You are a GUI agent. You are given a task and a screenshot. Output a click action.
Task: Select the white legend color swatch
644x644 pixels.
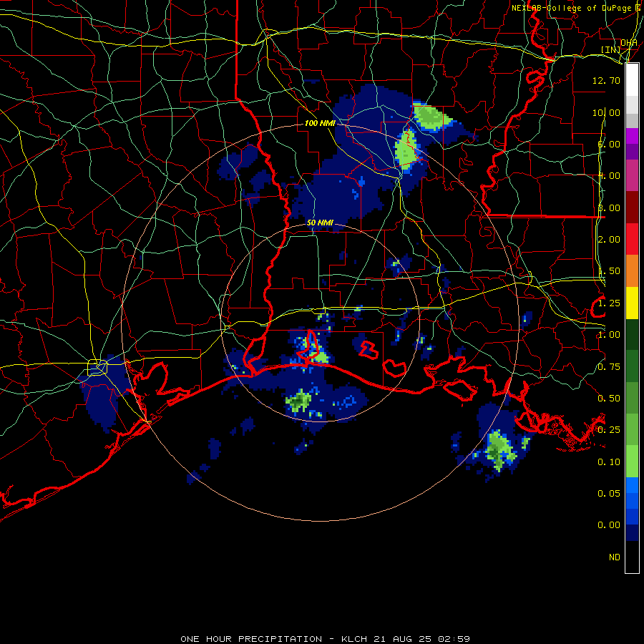[x=632, y=80]
